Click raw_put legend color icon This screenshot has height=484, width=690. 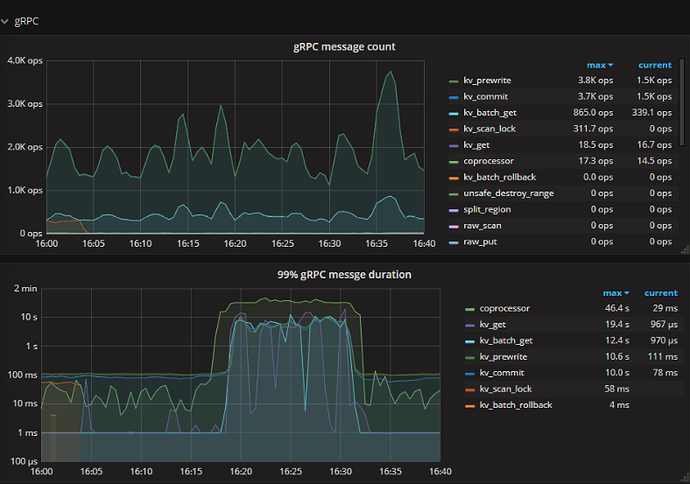click(x=455, y=241)
